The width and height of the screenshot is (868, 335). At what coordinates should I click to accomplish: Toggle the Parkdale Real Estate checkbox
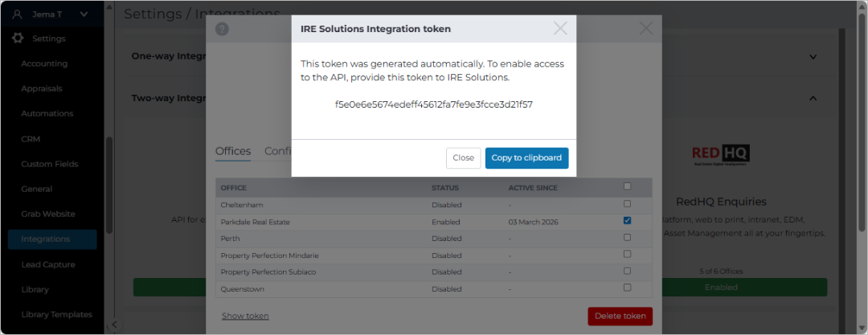pos(627,220)
